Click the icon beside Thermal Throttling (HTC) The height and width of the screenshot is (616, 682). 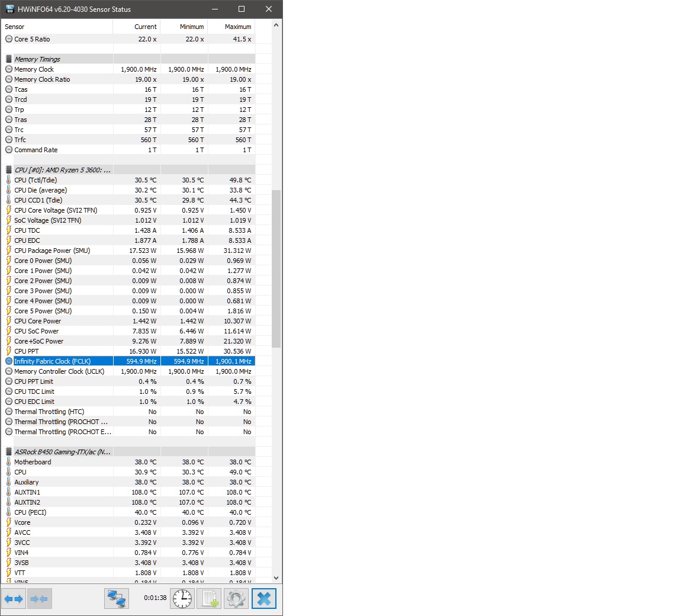click(x=9, y=412)
